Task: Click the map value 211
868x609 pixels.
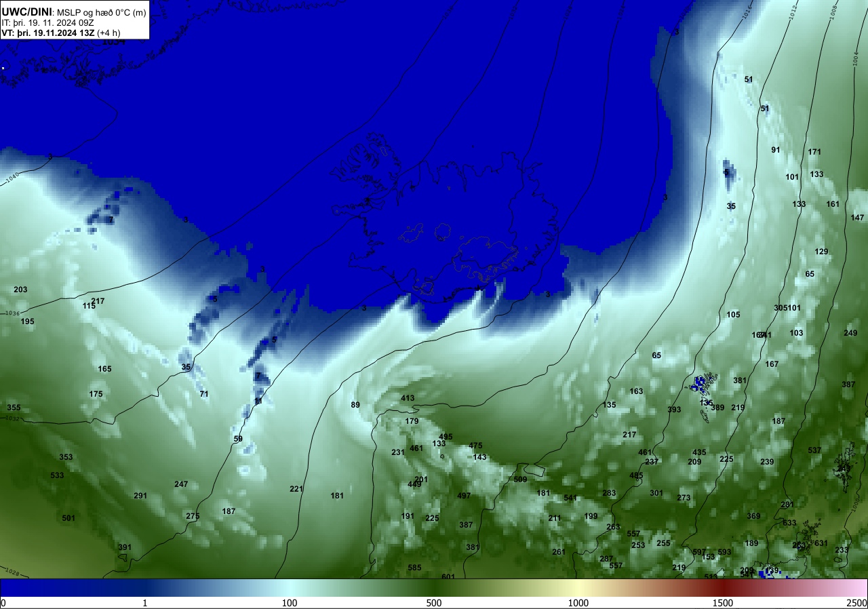Action: [x=555, y=518]
